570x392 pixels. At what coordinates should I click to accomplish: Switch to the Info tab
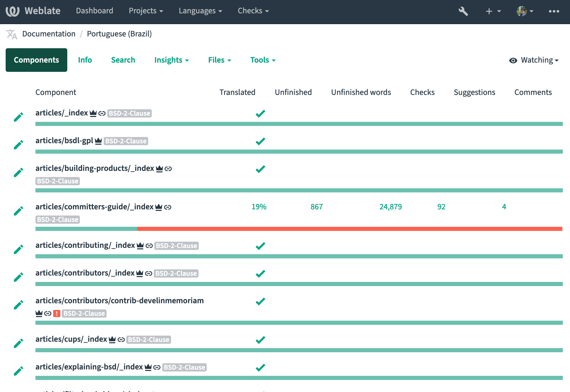pos(85,60)
